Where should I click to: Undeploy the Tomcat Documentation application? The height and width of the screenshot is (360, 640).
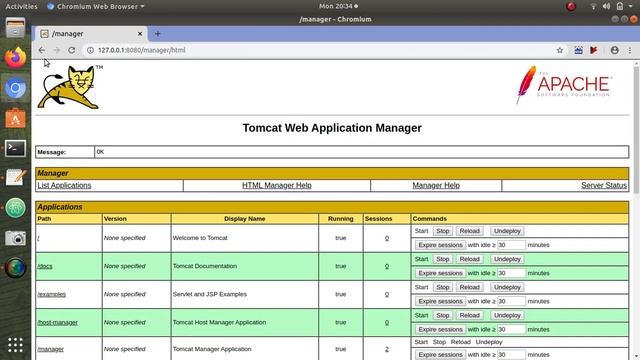tap(507, 259)
